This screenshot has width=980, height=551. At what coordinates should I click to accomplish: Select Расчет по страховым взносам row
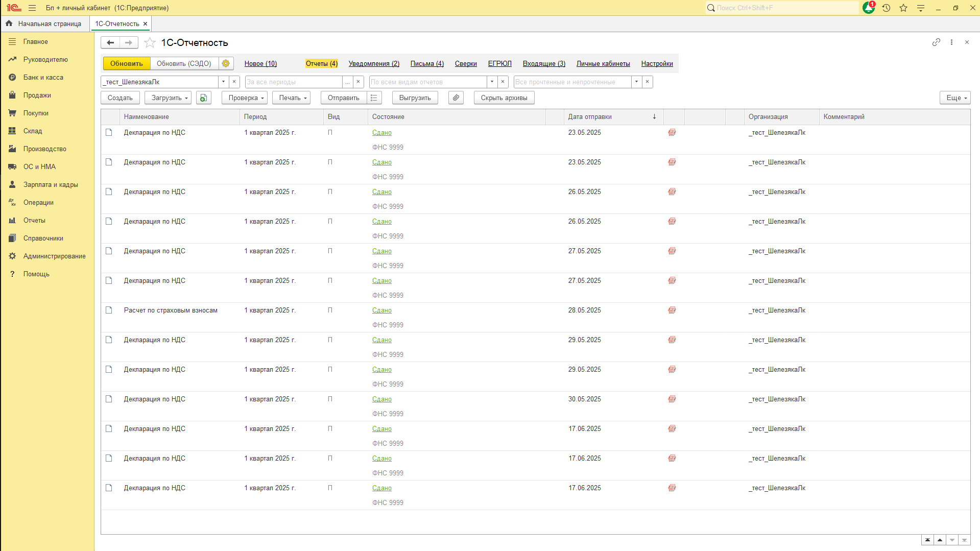(x=535, y=317)
